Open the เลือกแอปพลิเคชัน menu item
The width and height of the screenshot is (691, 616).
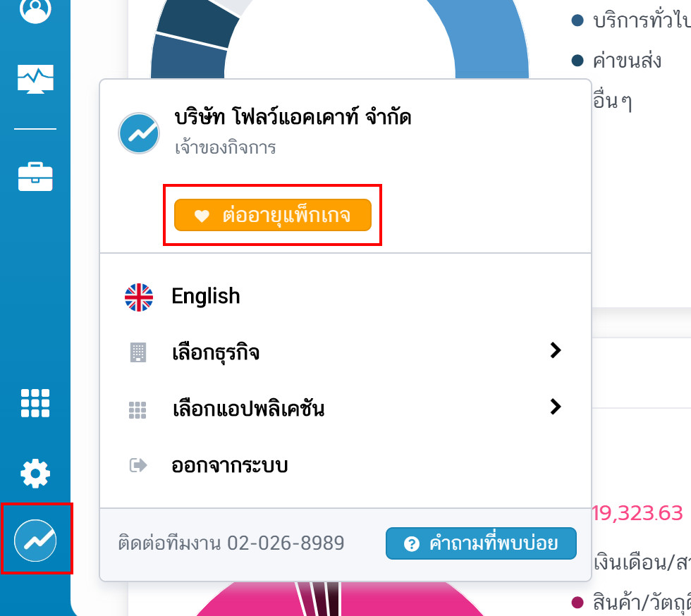click(345, 409)
